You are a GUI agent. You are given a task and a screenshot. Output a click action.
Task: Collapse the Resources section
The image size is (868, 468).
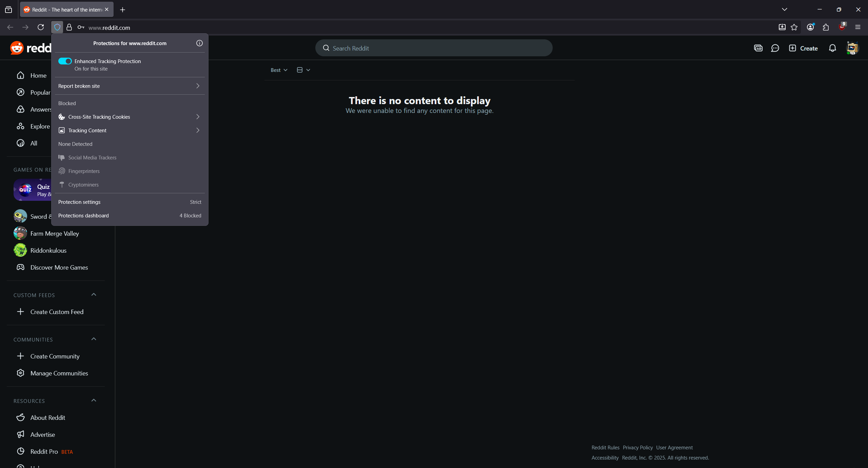(94, 401)
